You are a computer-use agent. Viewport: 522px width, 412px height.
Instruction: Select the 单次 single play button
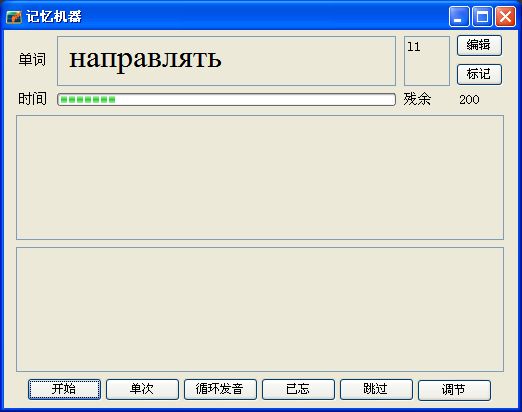(142, 389)
